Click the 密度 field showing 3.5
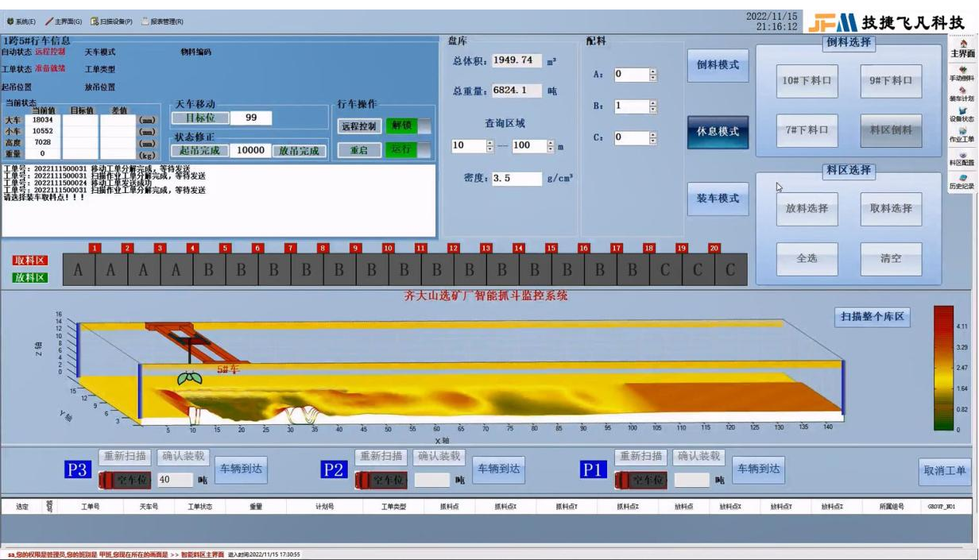The image size is (979, 560). (517, 179)
